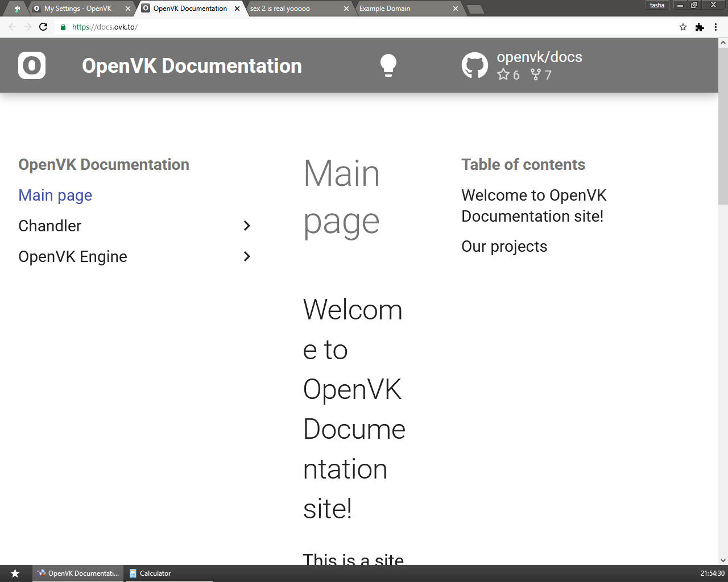728x582 pixels.
Task: Expand the Chandler section chevron
Action: click(x=247, y=226)
